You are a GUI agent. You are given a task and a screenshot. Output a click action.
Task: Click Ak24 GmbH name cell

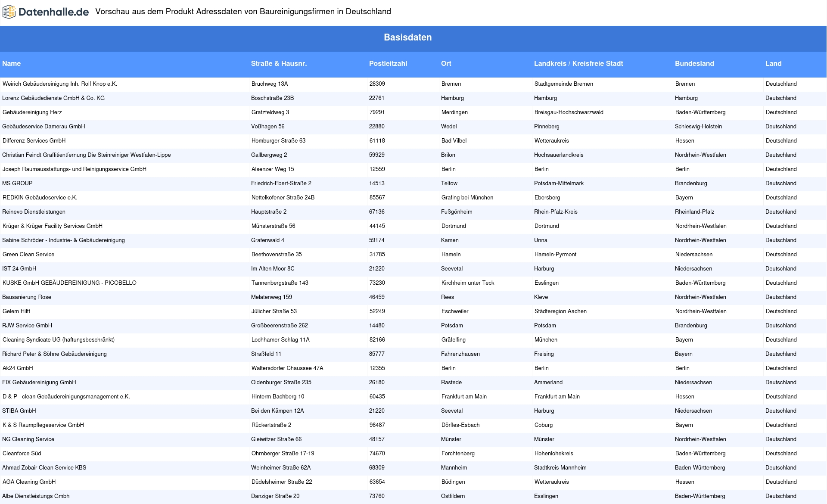[x=18, y=368]
